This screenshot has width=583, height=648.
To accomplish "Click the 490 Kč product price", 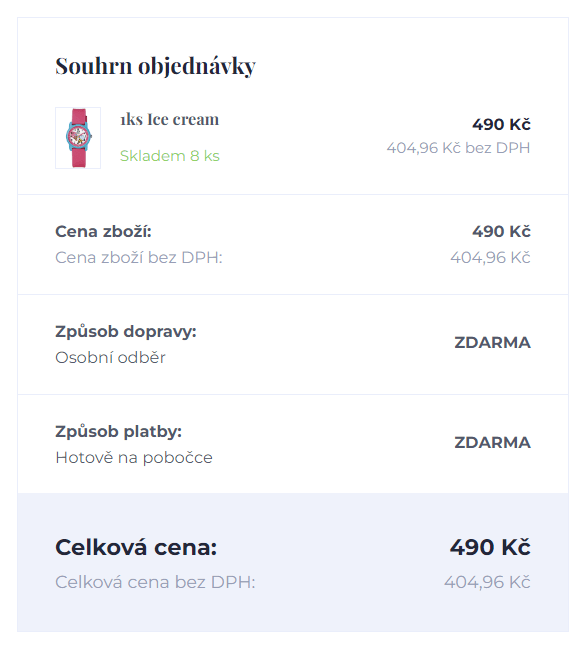I will pos(501,124).
